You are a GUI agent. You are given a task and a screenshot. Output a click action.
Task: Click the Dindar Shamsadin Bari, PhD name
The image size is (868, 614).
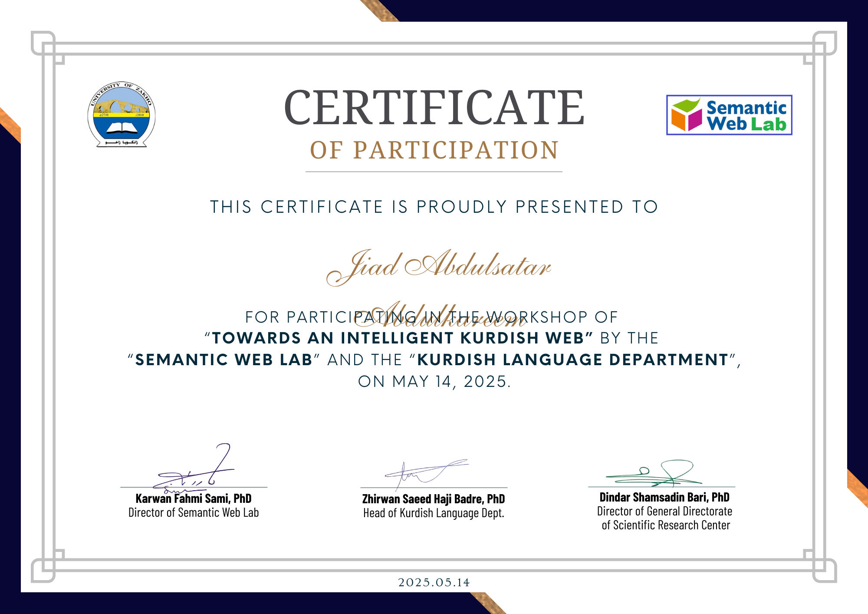tap(664, 497)
